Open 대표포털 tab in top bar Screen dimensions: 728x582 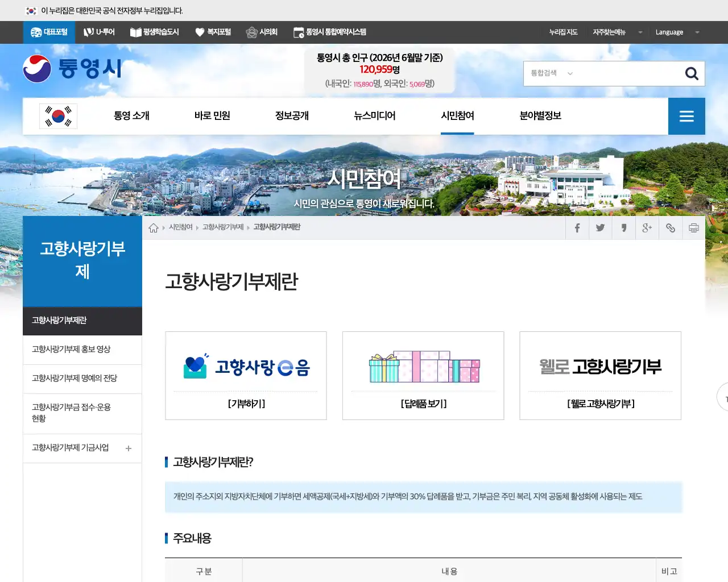(x=49, y=32)
